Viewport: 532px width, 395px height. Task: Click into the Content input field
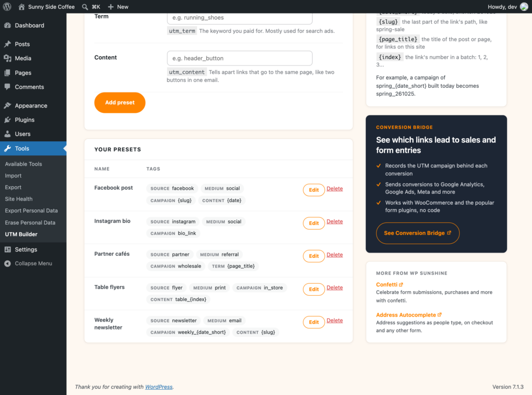[240, 58]
